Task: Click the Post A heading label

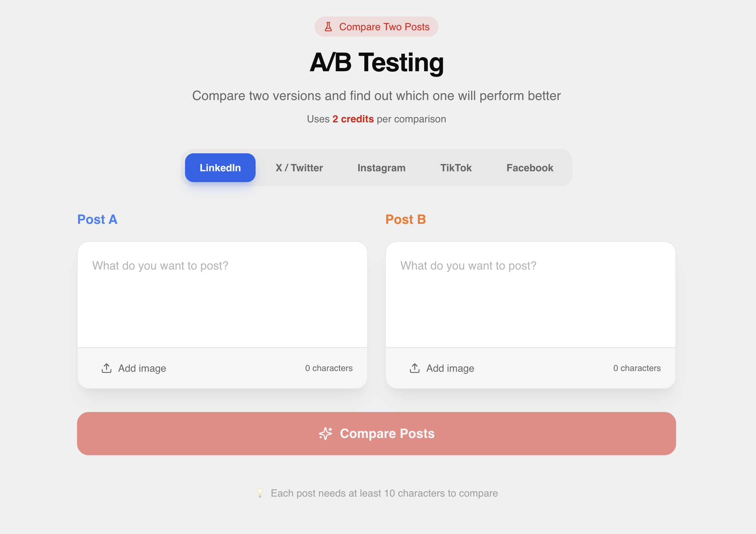Action: [97, 220]
